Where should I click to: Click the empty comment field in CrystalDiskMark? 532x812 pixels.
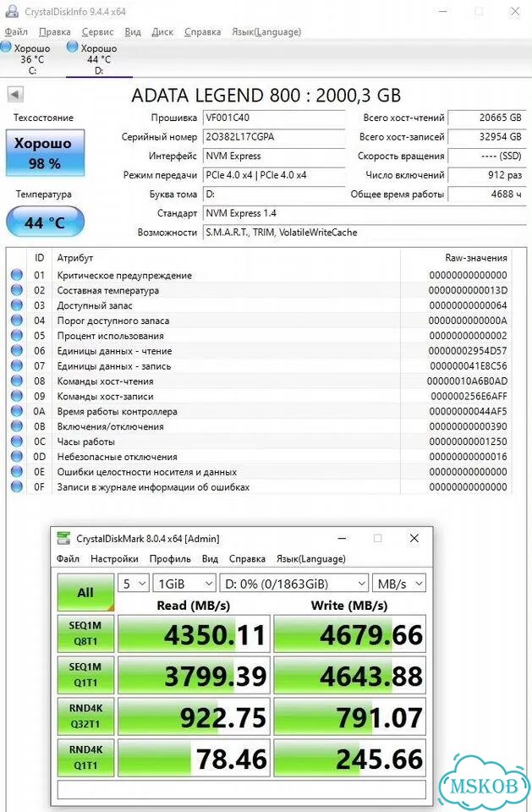241,790
